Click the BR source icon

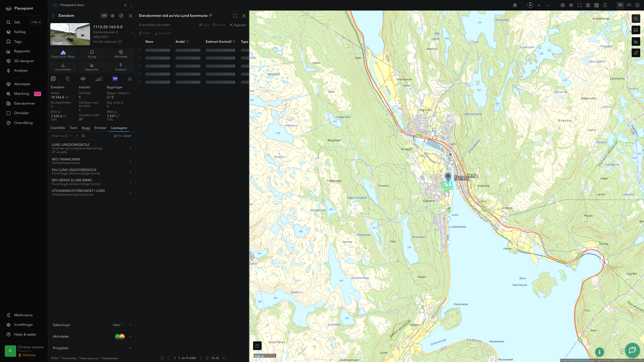tap(53, 79)
